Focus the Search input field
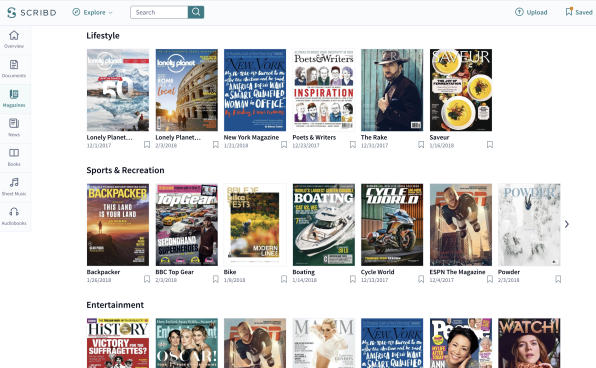Screen dimensions: 596x368 [159, 12]
